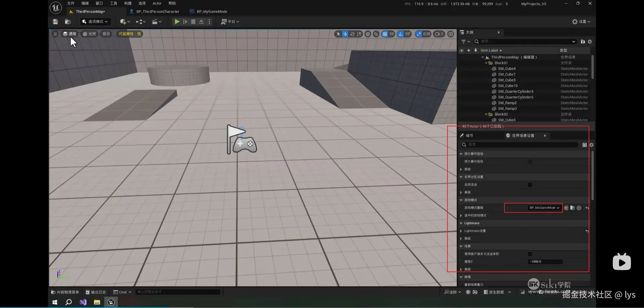The image size is (644, 308).
Task: Maximize or restore viewport layout icon
Action: (x=451, y=34)
